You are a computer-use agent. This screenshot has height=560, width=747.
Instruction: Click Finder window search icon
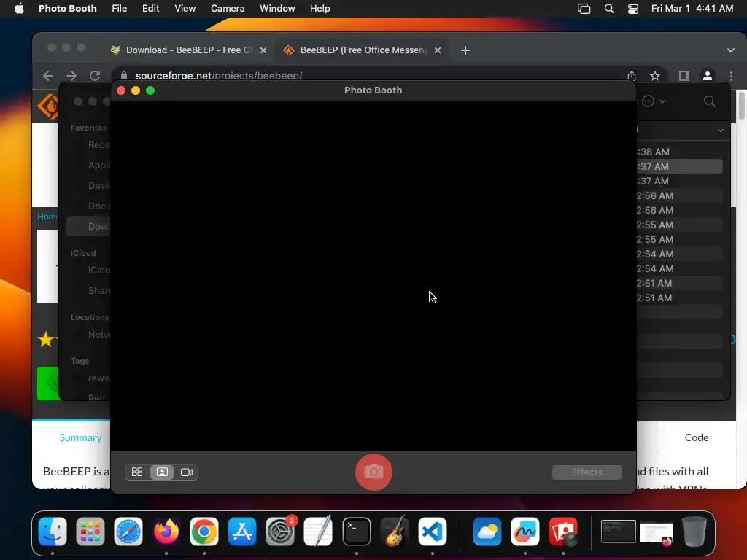pos(709,101)
